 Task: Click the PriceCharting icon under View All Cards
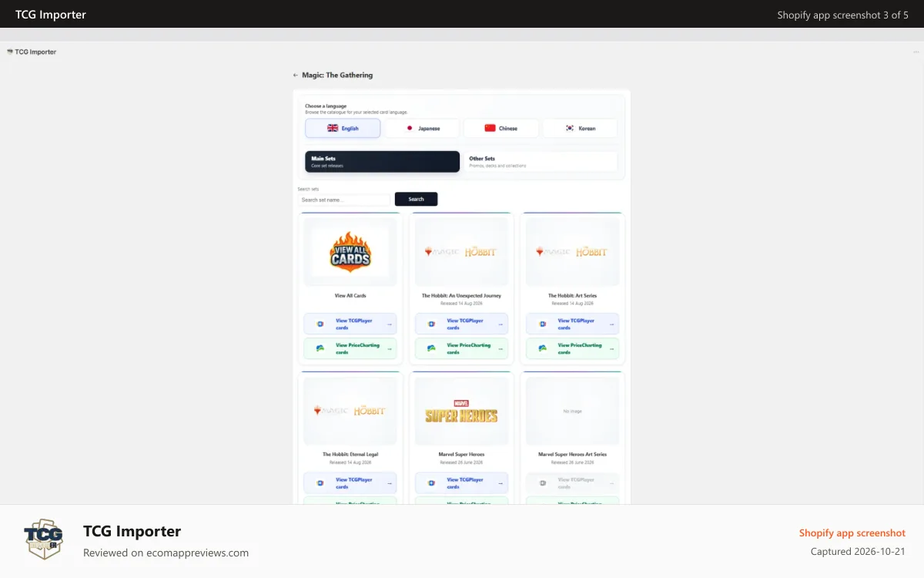(320, 348)
